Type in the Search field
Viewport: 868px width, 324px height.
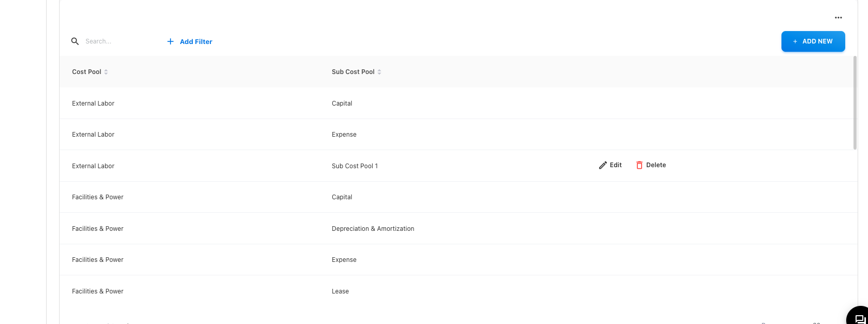pos(119,41)
